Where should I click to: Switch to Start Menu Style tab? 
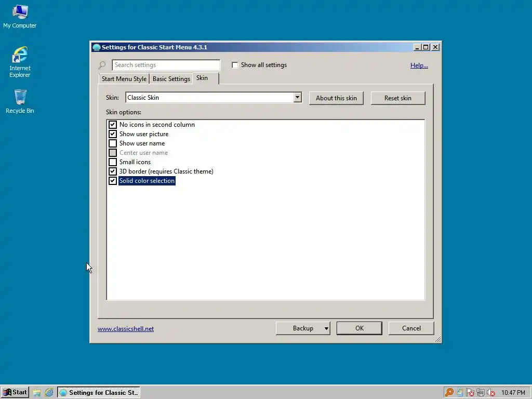point(124,79)
